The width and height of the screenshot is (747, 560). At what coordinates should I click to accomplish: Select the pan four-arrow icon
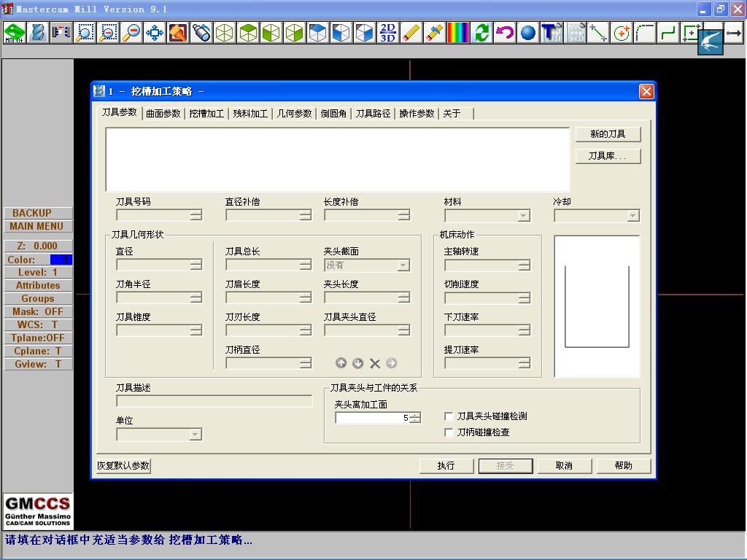click(x=155, y=33)
